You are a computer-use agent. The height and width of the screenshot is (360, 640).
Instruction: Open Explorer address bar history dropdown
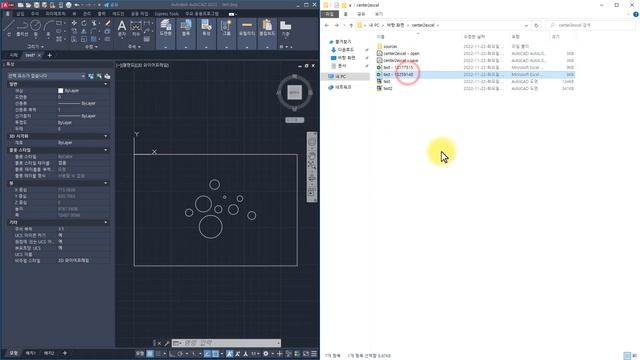point(526,25)
